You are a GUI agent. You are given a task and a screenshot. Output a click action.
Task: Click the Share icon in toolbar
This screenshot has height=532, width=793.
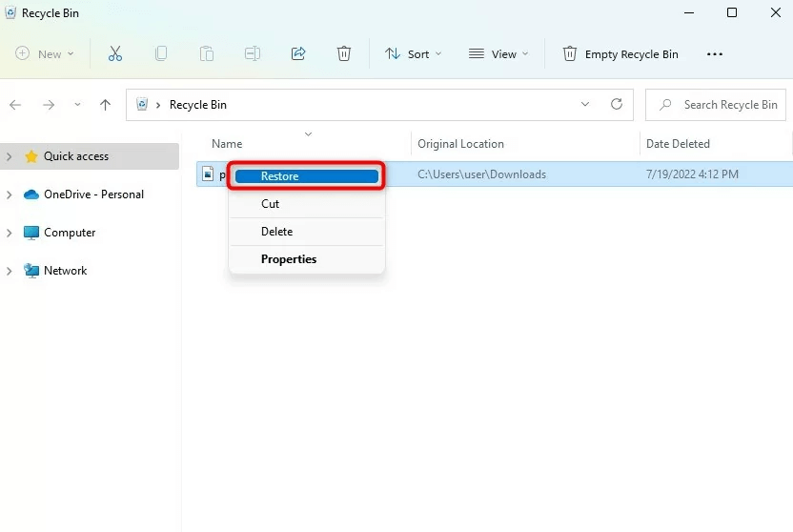pos(298,54)
